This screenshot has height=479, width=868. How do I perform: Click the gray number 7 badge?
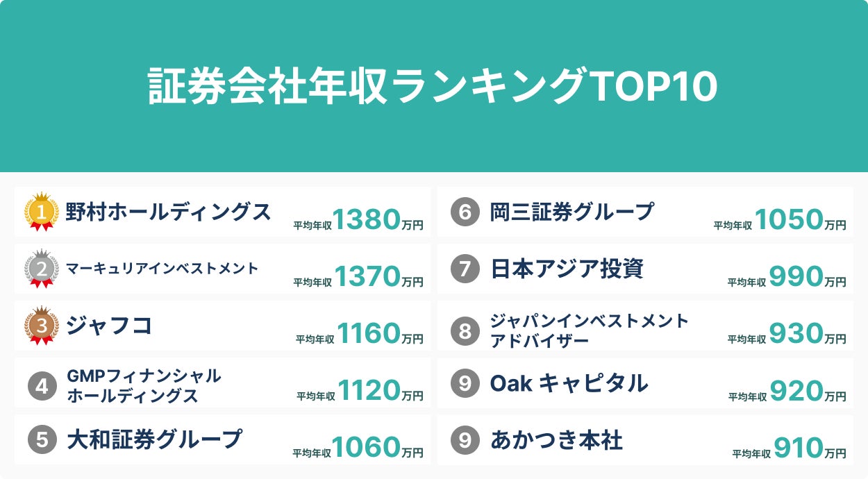tap(465, 269)
